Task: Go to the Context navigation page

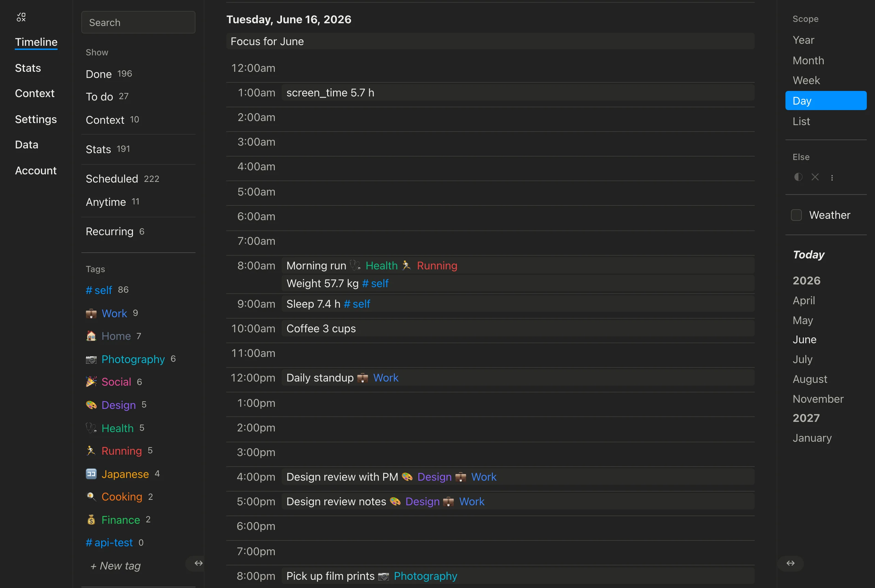Action: point(35,93)
